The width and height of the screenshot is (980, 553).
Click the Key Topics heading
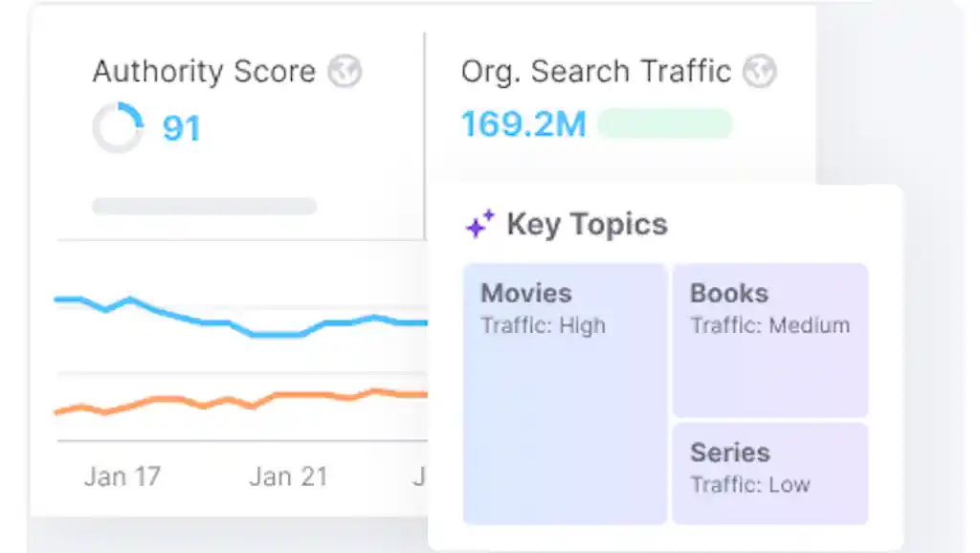587,224
